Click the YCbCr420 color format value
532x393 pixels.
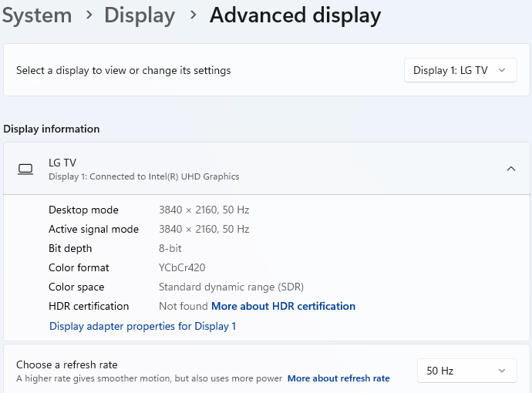coord(182,267)
